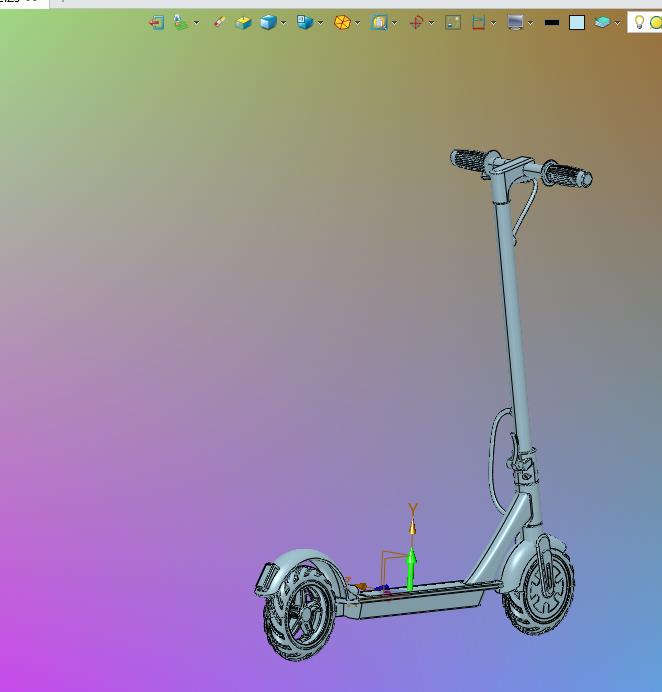Select the blue bracket measure-distance icon
Viewport: 662px width, 692px height.
pos(478,22)
